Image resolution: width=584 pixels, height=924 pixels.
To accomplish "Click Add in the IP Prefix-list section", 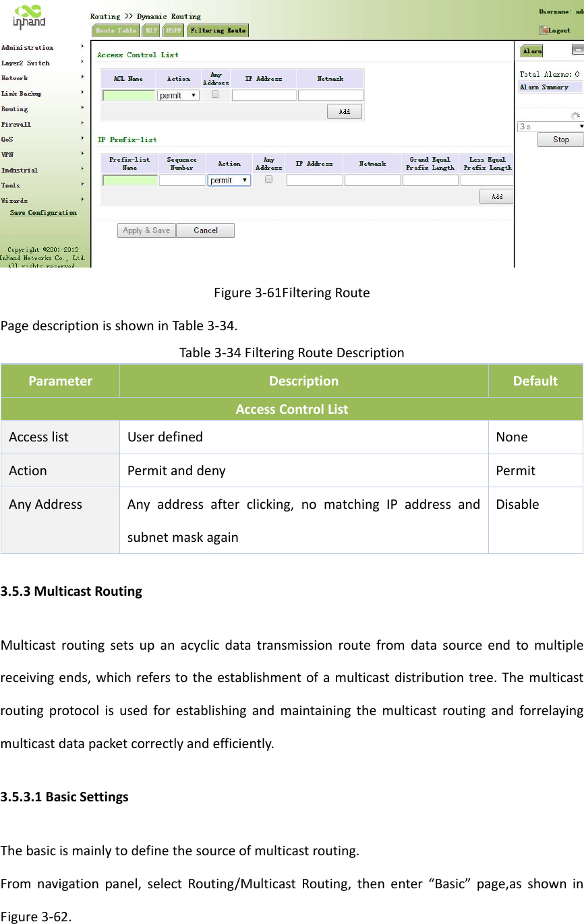I will [x=496, y=196].
